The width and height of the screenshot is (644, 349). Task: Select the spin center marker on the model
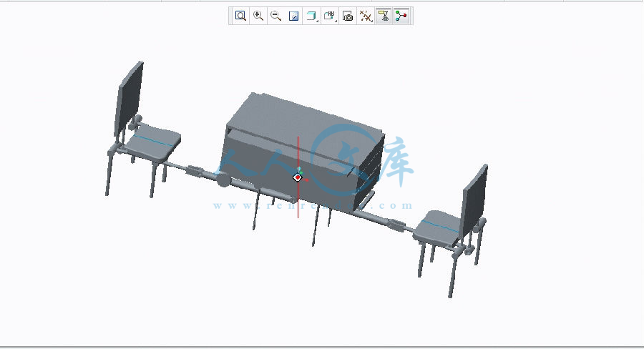[298, 177]
